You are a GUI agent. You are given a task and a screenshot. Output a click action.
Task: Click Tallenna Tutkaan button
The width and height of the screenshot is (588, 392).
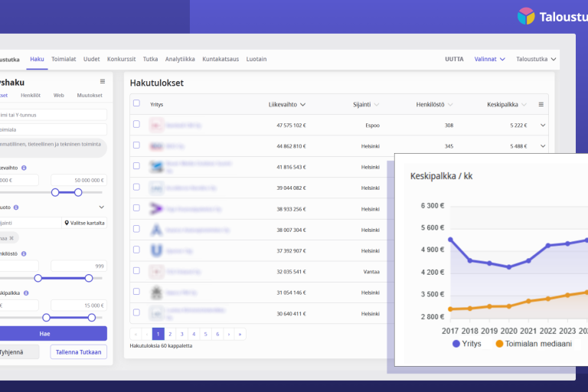78,352
